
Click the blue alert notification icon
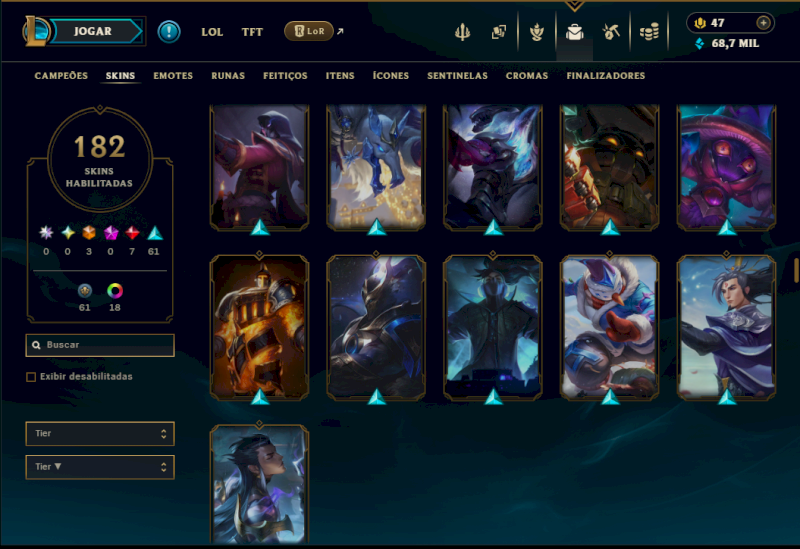(169, 32)
